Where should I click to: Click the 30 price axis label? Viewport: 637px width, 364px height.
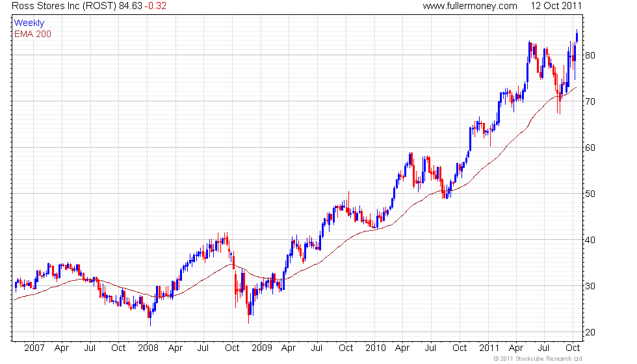[590, 286]
